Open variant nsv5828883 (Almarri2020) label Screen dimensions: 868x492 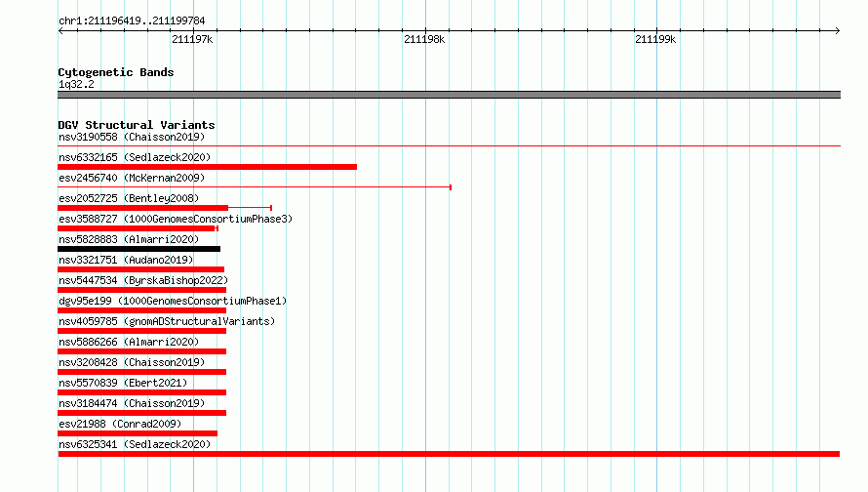pyautogui.click(x=129, y=239)
